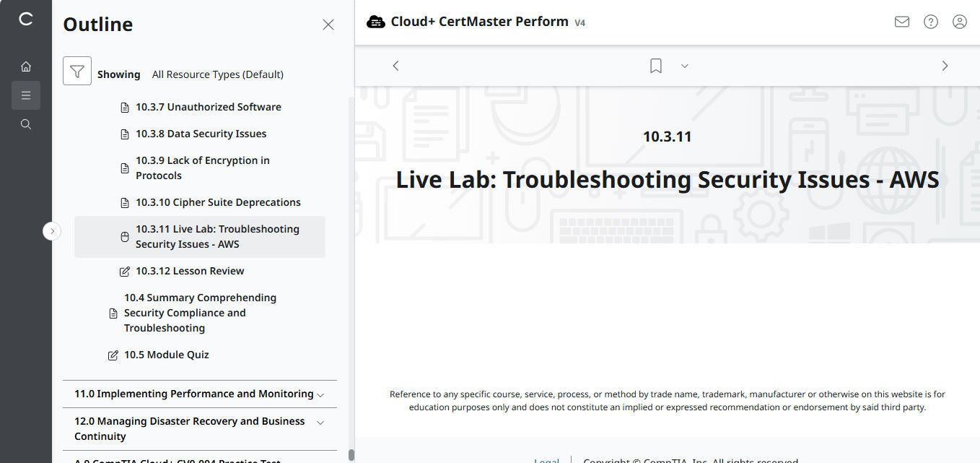Collapse the sidebar with the circular arrow toggle
This screenshot has height=463, width=980.
pyautogui.click(x=52, y=230)
